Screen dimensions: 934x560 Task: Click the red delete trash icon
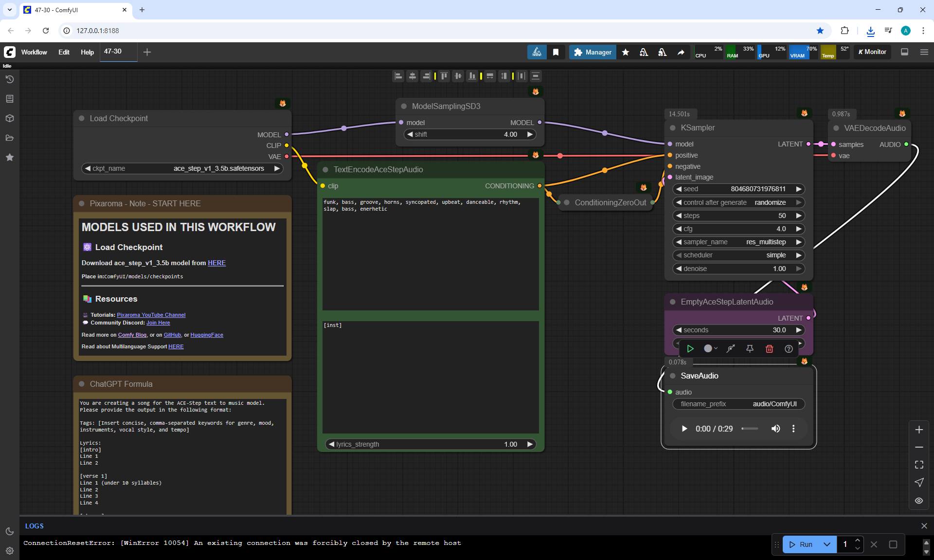(769, 348)
